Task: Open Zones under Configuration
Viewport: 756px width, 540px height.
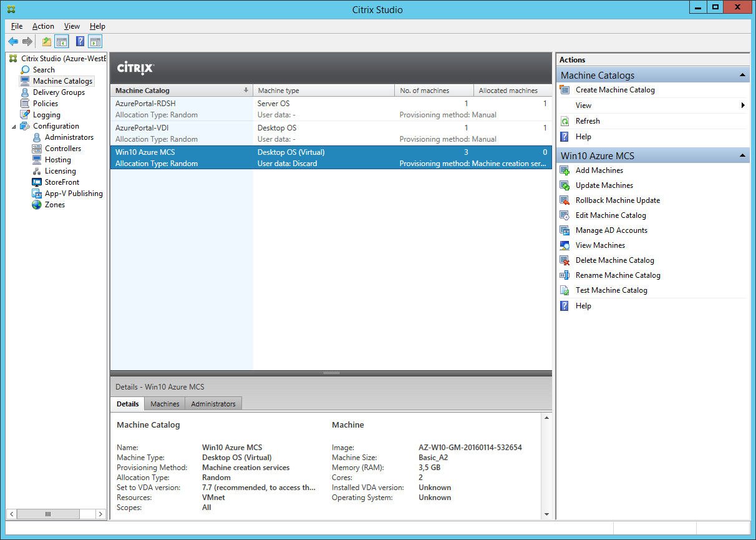Action: [55, 205]
